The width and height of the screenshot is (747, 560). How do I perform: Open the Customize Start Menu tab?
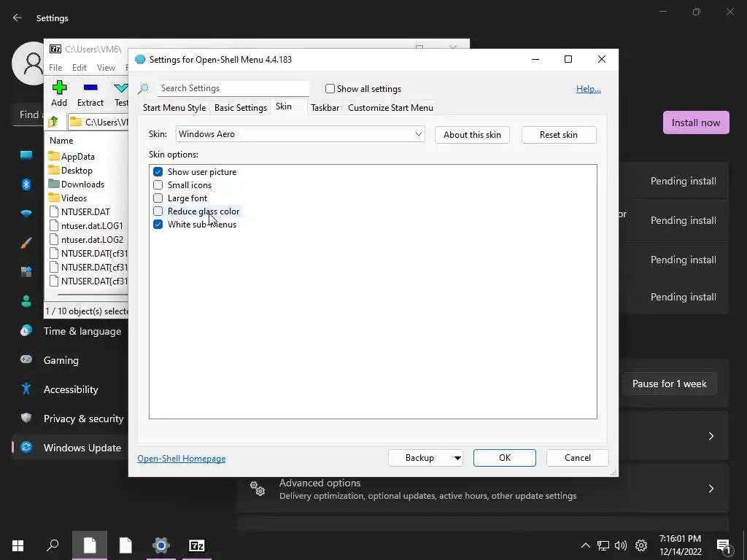tap(391, 108)
